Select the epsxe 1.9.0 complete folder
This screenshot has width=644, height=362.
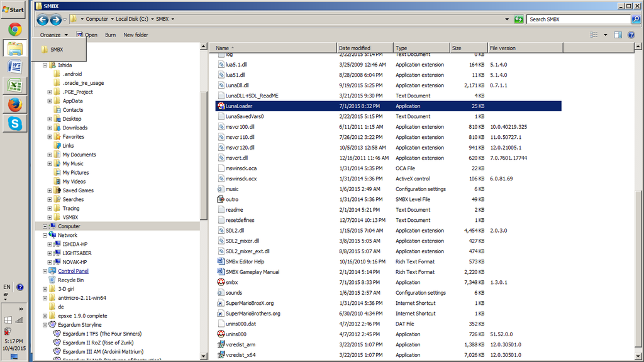click(x=82, y=316)
